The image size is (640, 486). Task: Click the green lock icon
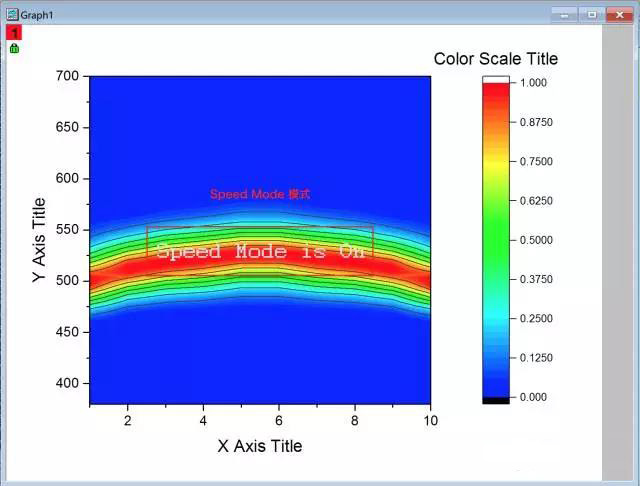coord(14,48)
